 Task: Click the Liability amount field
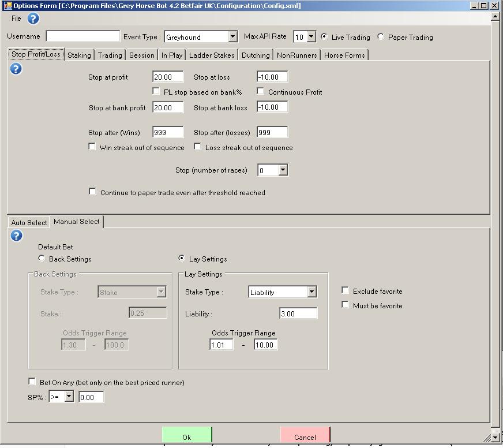tap(298, 313)
